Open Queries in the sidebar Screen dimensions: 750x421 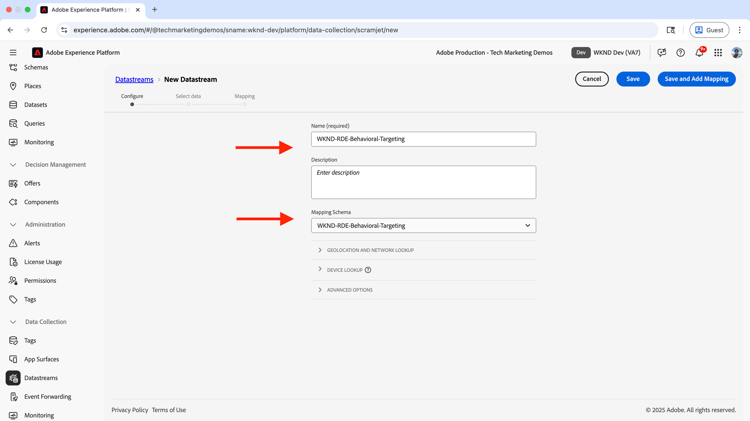[34, 123]
